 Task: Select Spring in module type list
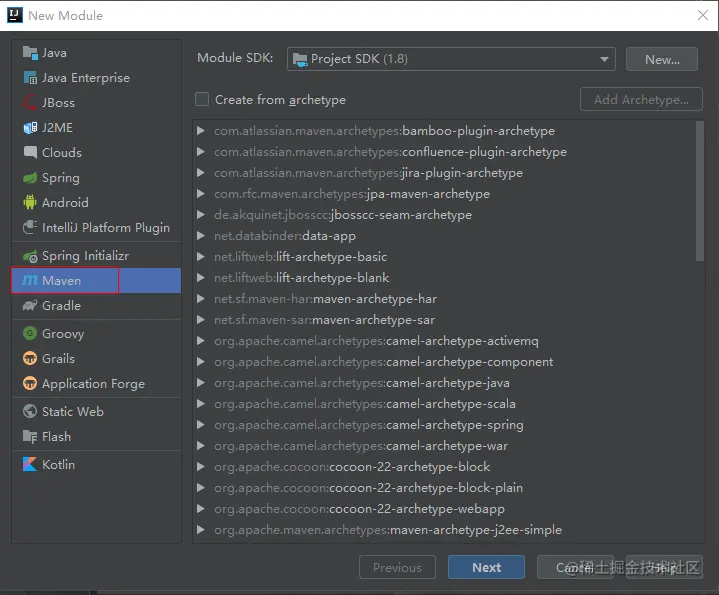point(96,177)
